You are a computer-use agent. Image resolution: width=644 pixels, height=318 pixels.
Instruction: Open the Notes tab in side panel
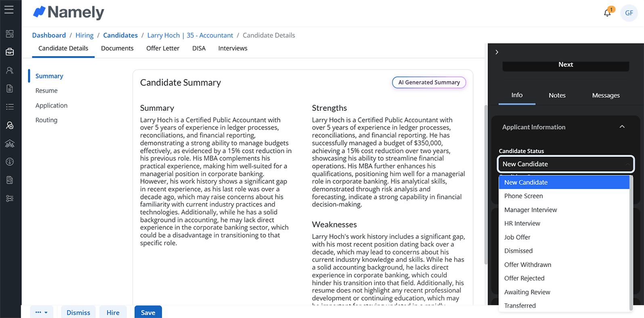[557, 95]
